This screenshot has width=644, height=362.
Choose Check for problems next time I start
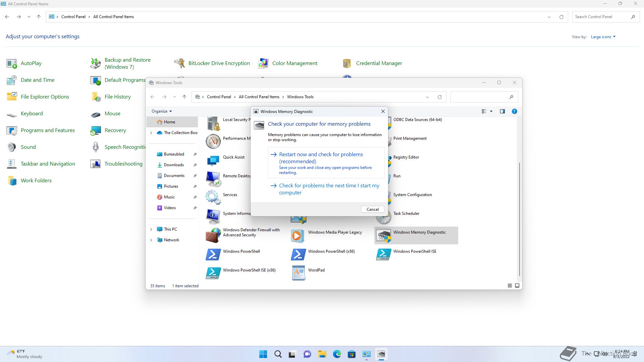(326, 189)
